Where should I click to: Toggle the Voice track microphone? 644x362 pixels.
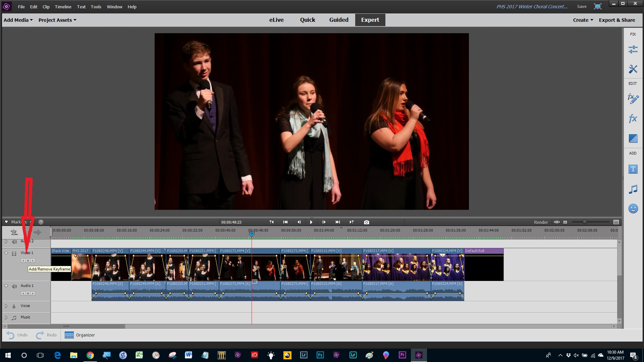(x=14, y=306)
